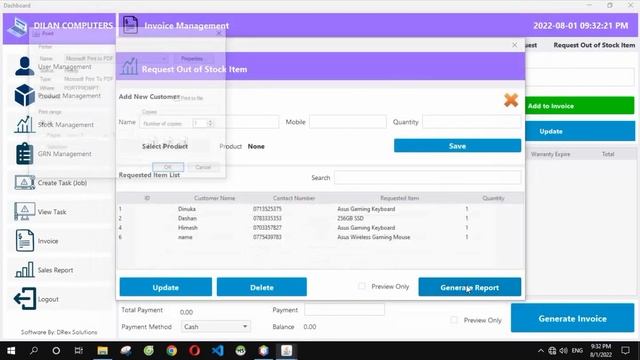Screen dimensions: 640x360
Task: Open the taskbar clock showing 9:32 PM
Action: coord(600,351)
